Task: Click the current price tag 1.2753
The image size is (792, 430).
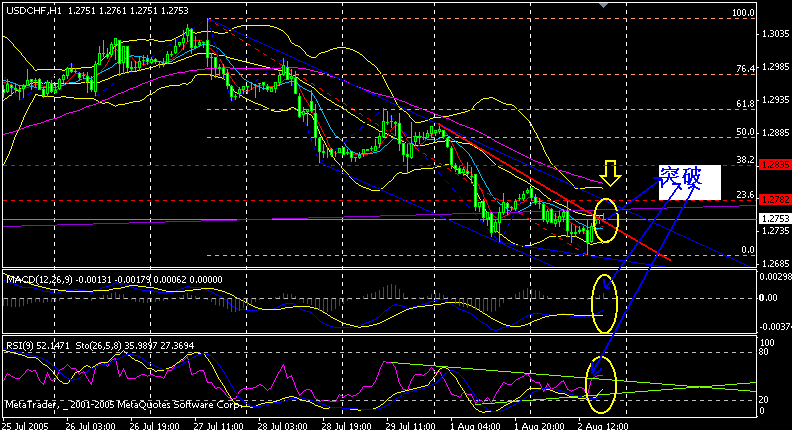Action: [775, 219]
